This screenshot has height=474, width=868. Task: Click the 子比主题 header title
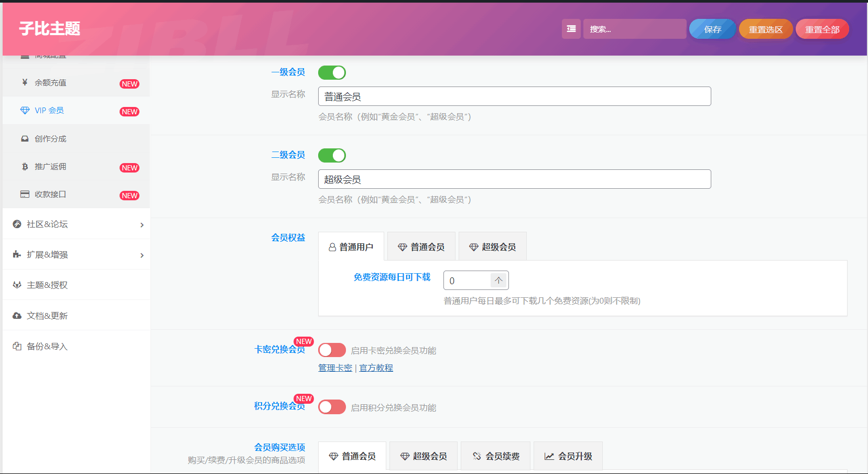click(x=50, y=28)
